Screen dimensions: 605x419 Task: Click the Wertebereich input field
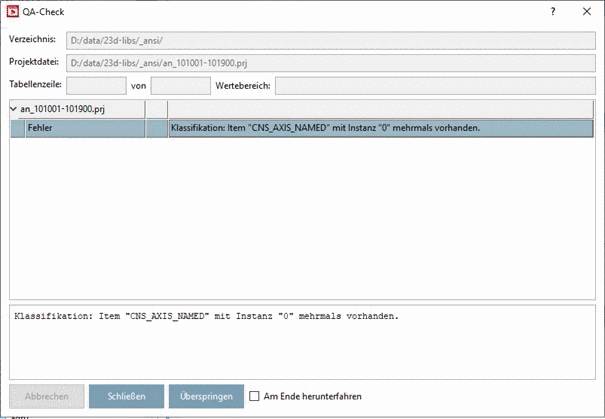[435, 85]
